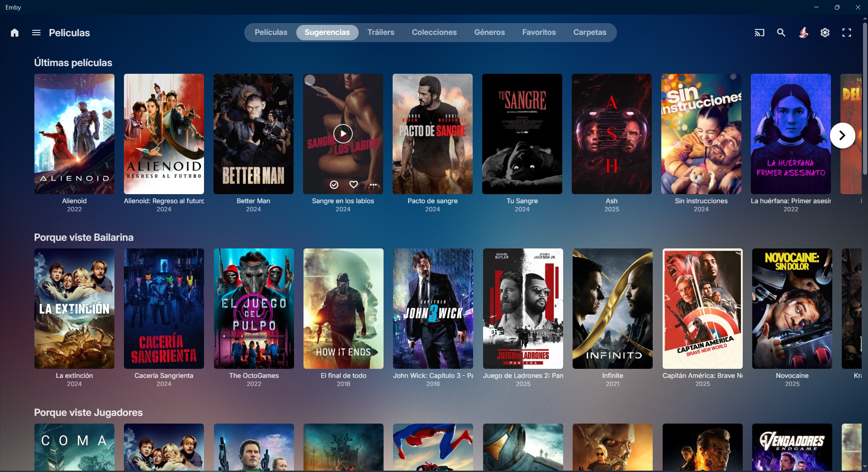868x472 pixels.
Task: Open Alienoid: Regreso al futuro poster
Action: (x=164, y=134)
